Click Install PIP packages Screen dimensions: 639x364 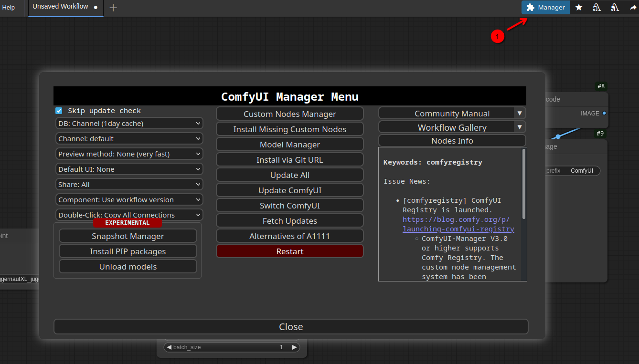[x=128, y=251]
